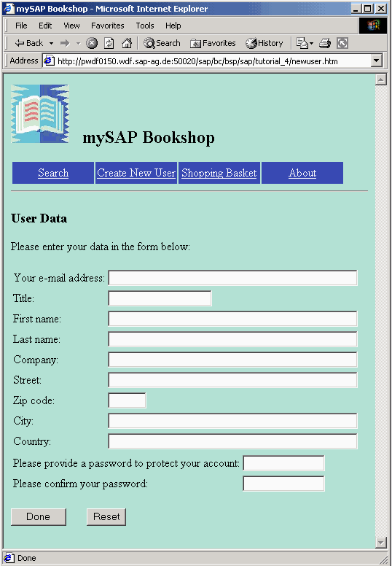Viewport: 392px width, 566px height.
Task: Clear the form with Reset button
Action: [x=106, y=517]
